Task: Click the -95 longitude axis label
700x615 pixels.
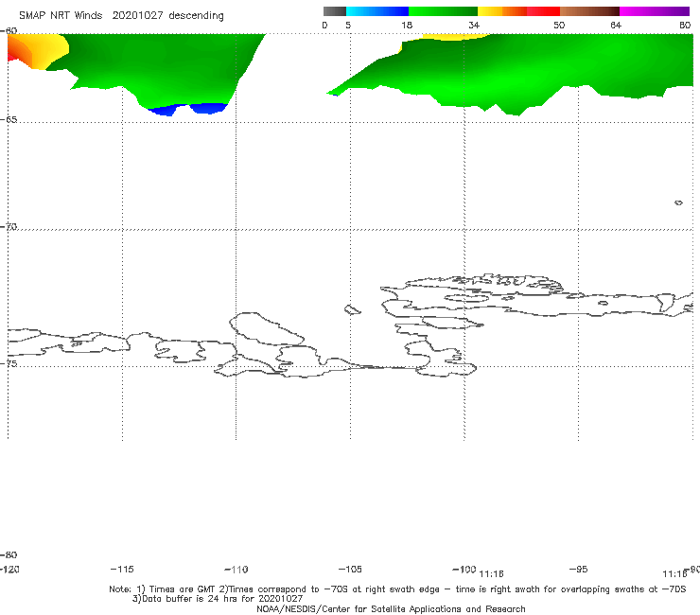Action: 579,569
